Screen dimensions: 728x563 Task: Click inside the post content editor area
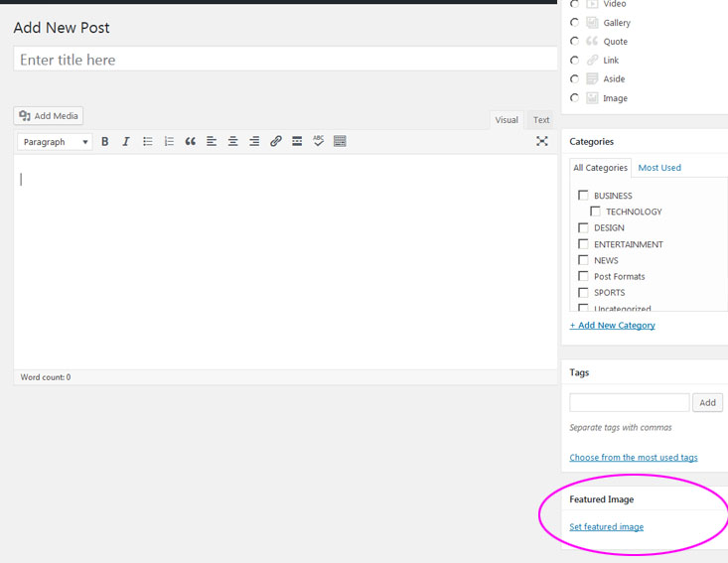point(285,262)
